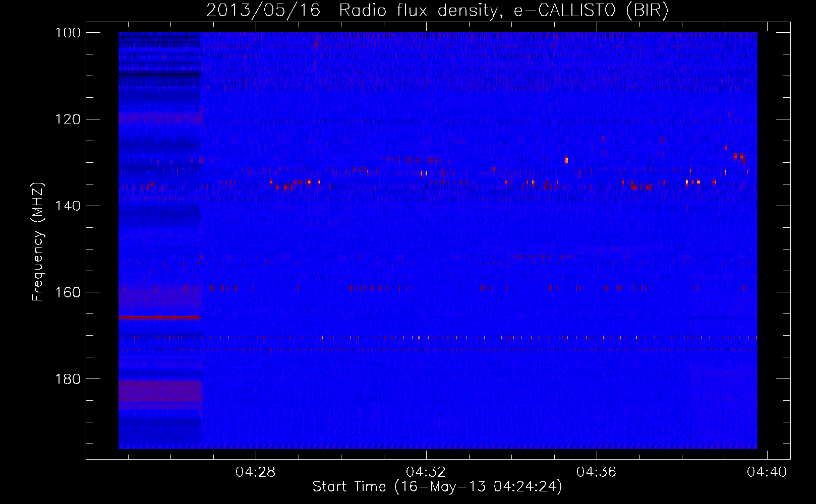
Task: Click the "Start Time (16-May-13 04:24:24)" axis label
Action: point(437,487)
